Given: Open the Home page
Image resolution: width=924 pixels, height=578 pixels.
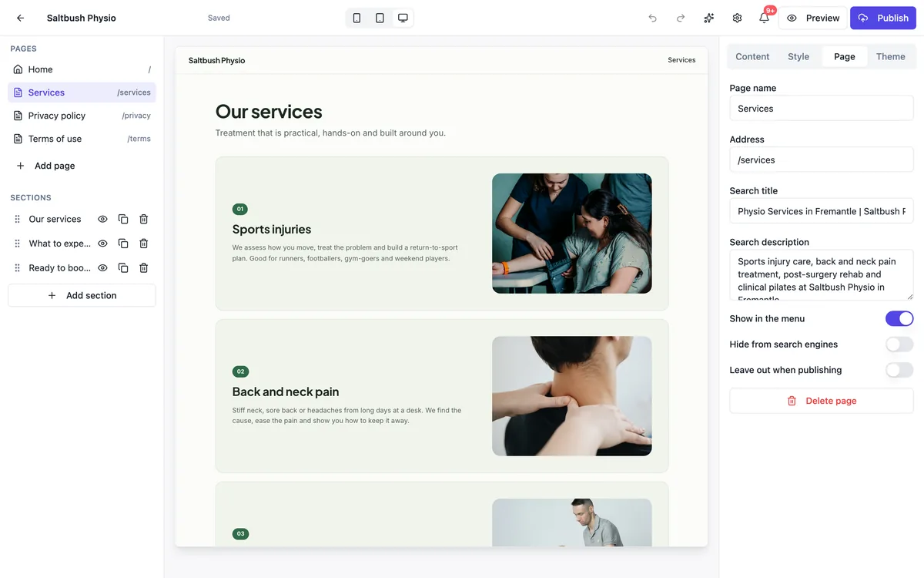Looking at the screenshot, I should (82, 69).
